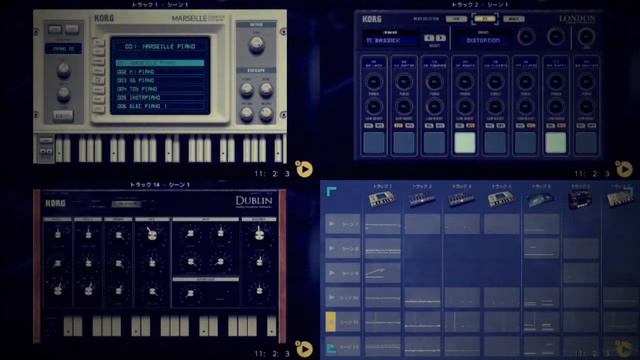Adjust the top-right level knob in London

[586, 37]
